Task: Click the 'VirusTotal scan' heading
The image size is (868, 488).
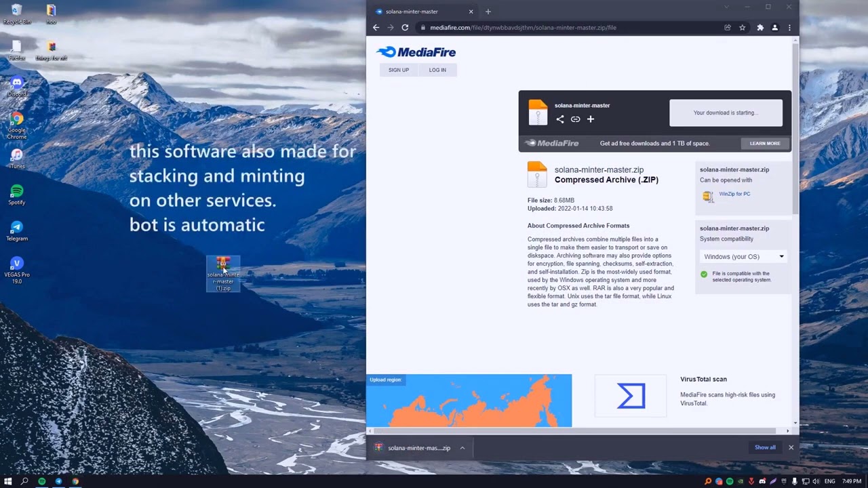Action: point(703,380)
